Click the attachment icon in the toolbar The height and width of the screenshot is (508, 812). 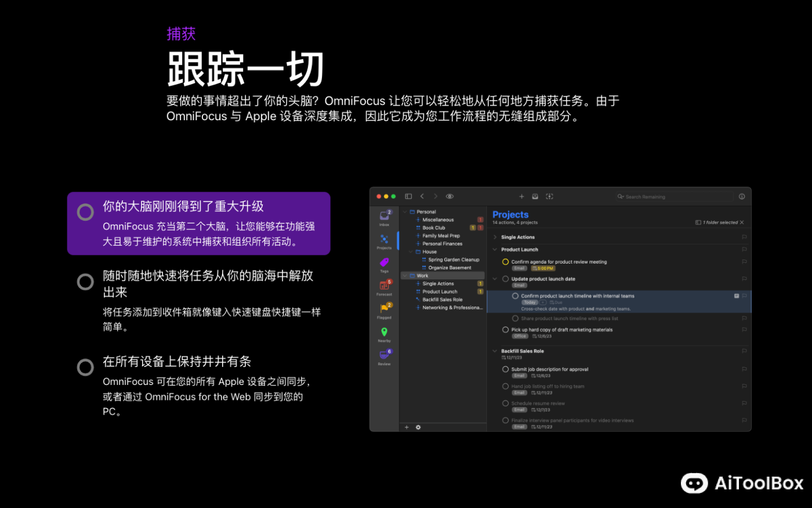click(535, 196)
